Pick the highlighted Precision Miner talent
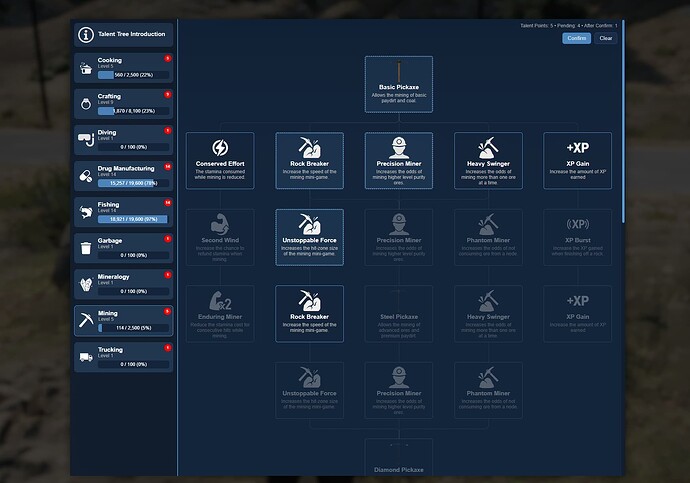690x483 pixels. pyautogui.click(x=399, y=161)
